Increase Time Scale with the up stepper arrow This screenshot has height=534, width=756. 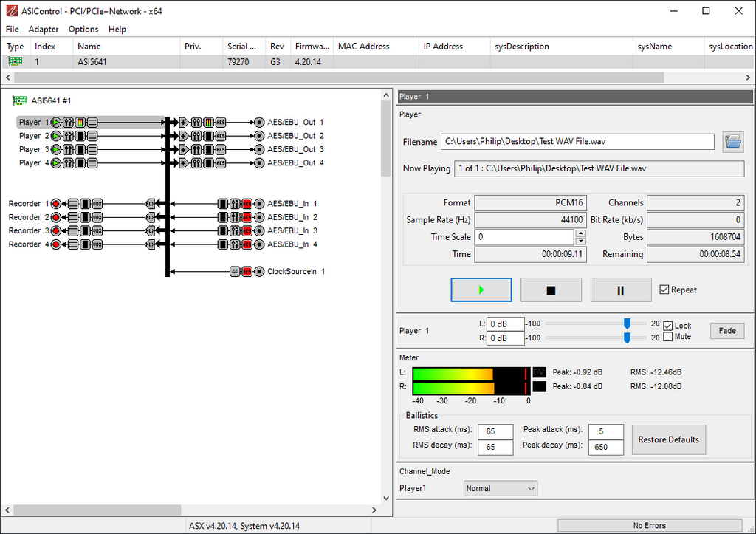[580, 233]
